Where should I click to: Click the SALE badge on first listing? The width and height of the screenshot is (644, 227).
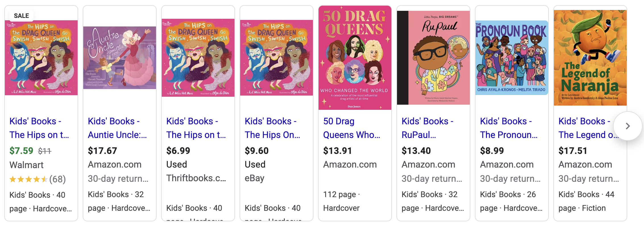[x=21, y=16]
